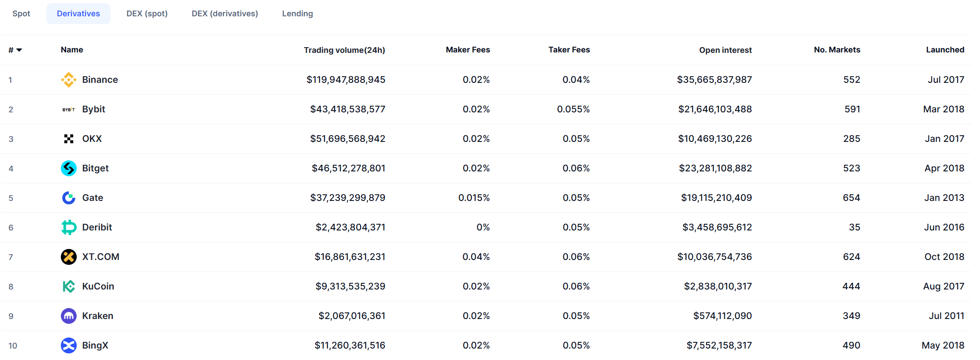
Task: Click Kraken volume $2,067,016,361
Action: point(352,316)
